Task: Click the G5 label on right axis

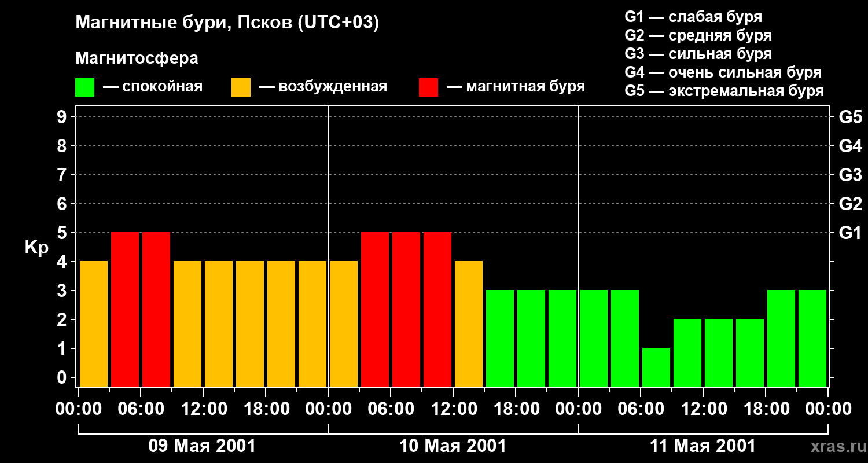Action: (x=850, y=117)
